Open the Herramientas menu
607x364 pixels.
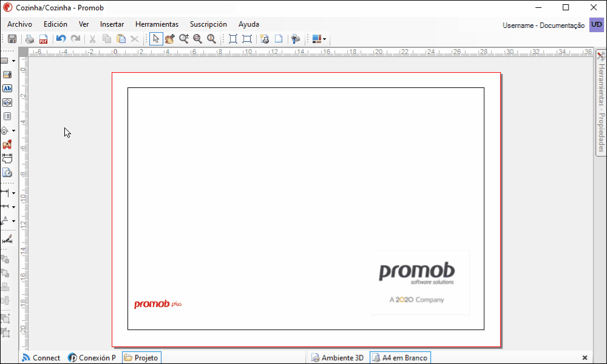coord(157,24)
